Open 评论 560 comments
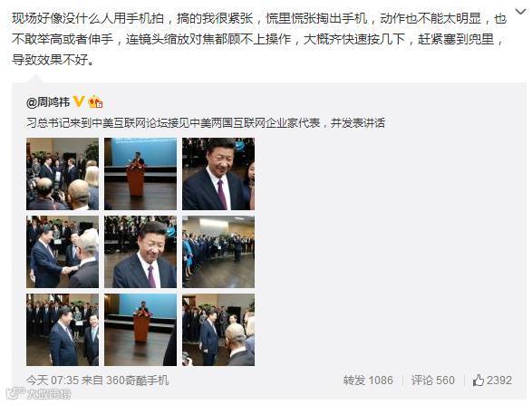 (432, 381)
